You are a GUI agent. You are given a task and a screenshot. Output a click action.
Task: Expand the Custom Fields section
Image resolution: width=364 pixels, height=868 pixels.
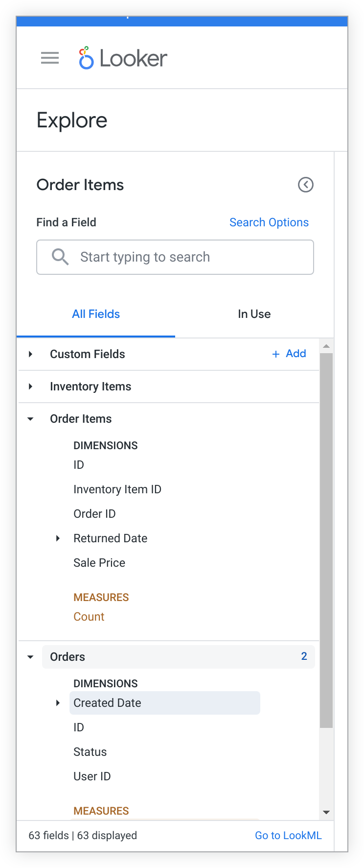click(x=30, y=354)
